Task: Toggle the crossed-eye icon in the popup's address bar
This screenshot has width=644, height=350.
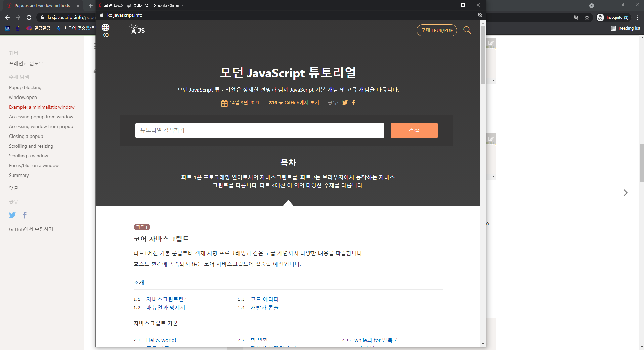Action: (x=480, y=15)
